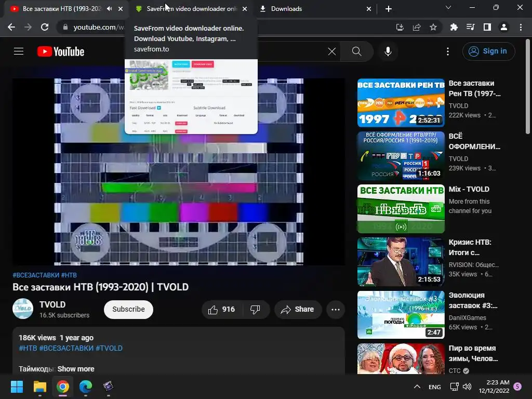Close the SaveFrom tab
The image size is (532, 399).
click(x=245, y=9)
